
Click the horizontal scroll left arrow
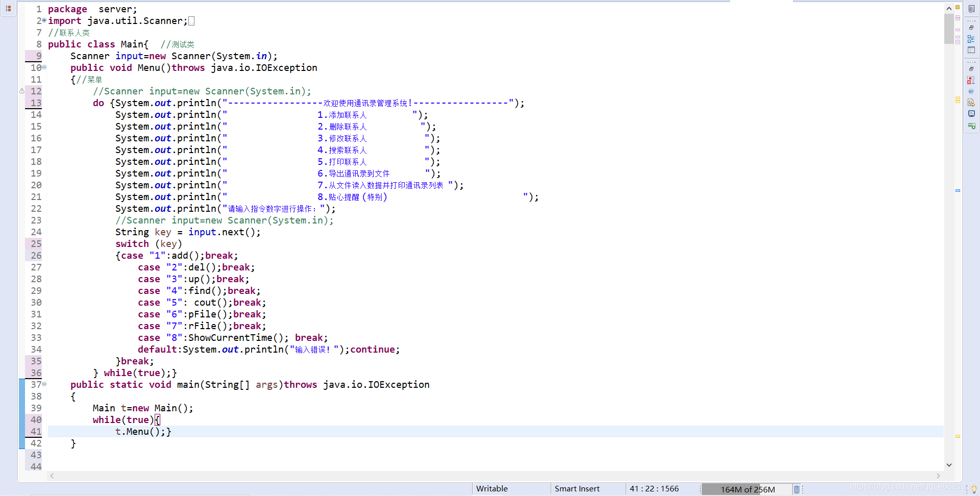pos(52,476)
